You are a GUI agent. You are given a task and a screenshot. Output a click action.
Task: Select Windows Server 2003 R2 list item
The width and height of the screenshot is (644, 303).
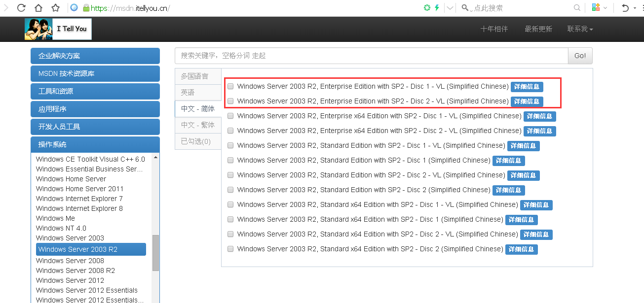tap(91, 249)
